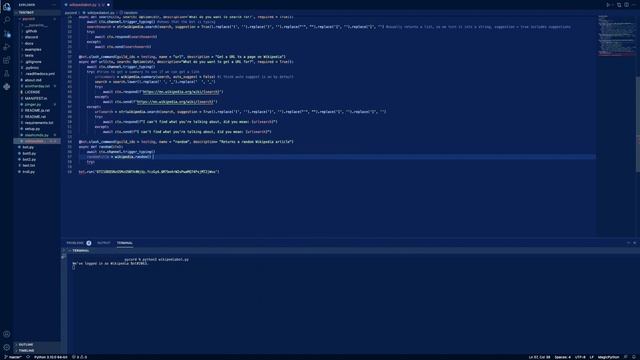Image resolution: width=640 pixels, height=360 pixels.
Task: Open MANIFEST.in file
Action: [36, 98]
